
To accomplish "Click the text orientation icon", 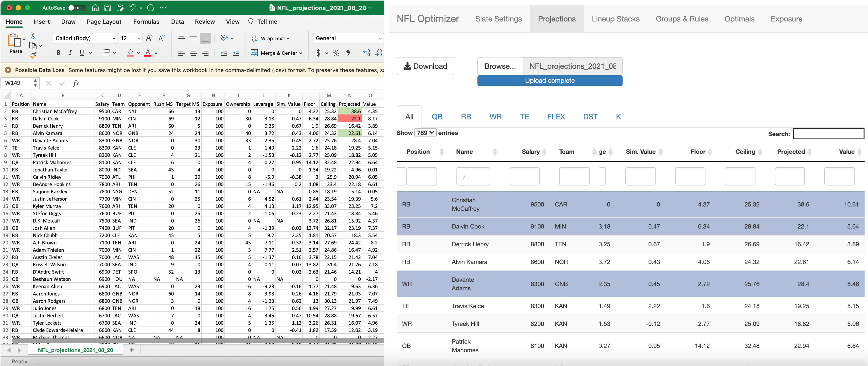I will tap(224, 38).
